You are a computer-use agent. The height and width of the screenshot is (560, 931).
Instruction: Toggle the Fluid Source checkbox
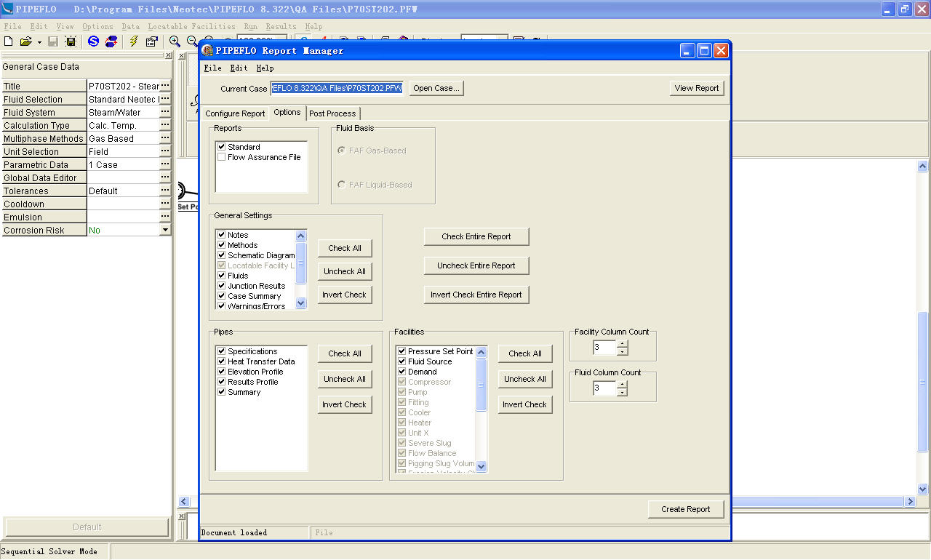(x=401, y=361)
